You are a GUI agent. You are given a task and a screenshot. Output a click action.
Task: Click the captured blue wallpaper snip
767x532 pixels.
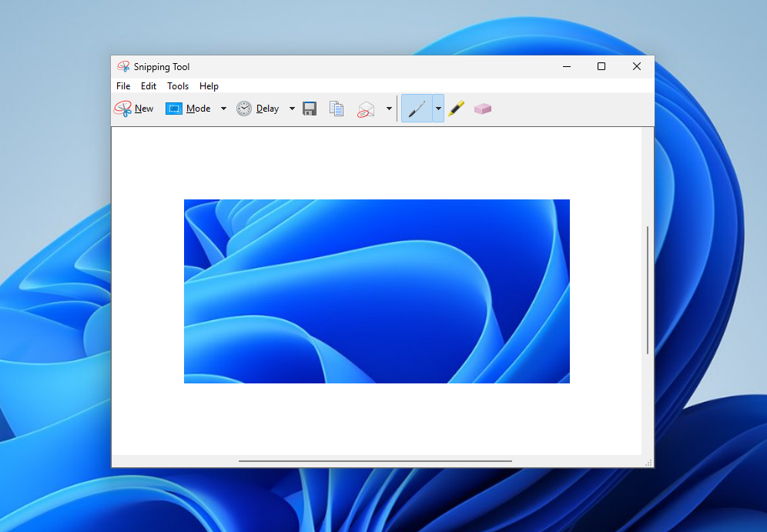tap(377, 291)
